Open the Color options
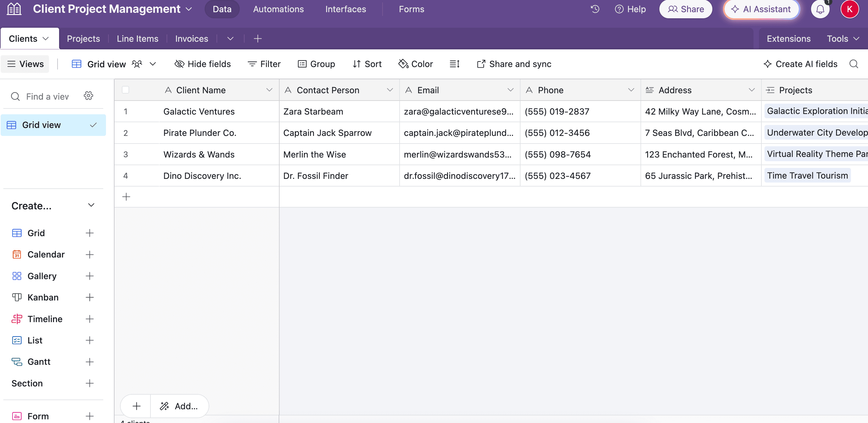Viewport: 868px width, 423px height. (415, 64)
